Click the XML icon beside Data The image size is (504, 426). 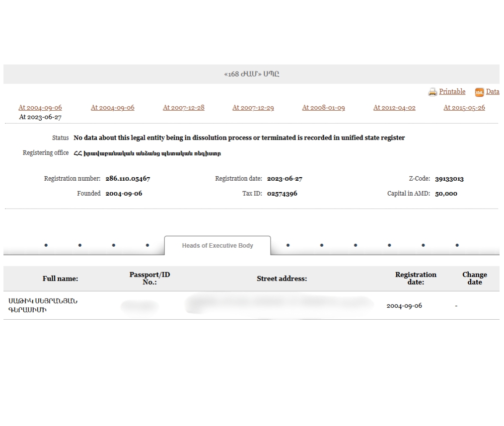coord(479,92)
